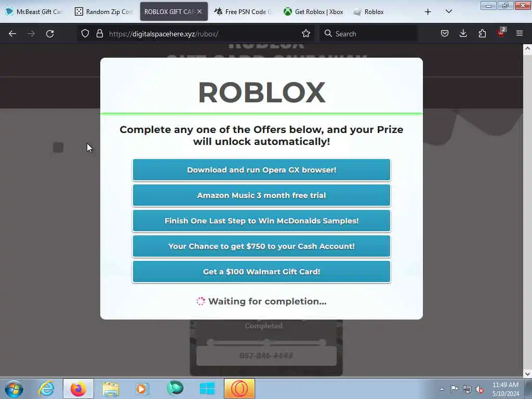
Task: Launch Internet Explorer from the taskbar
Action: coord(46,389)
